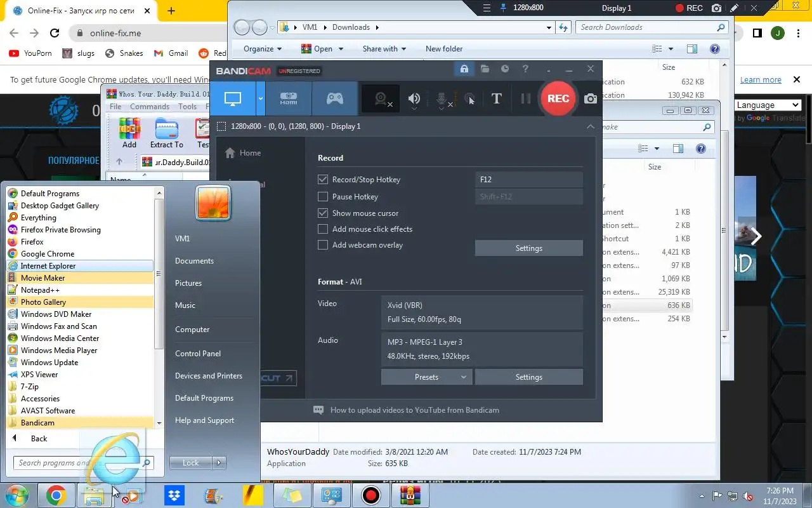Open Chrome from the taskbar
The width and height of the screenshot is (812, 508).
(x=56, y=495)
